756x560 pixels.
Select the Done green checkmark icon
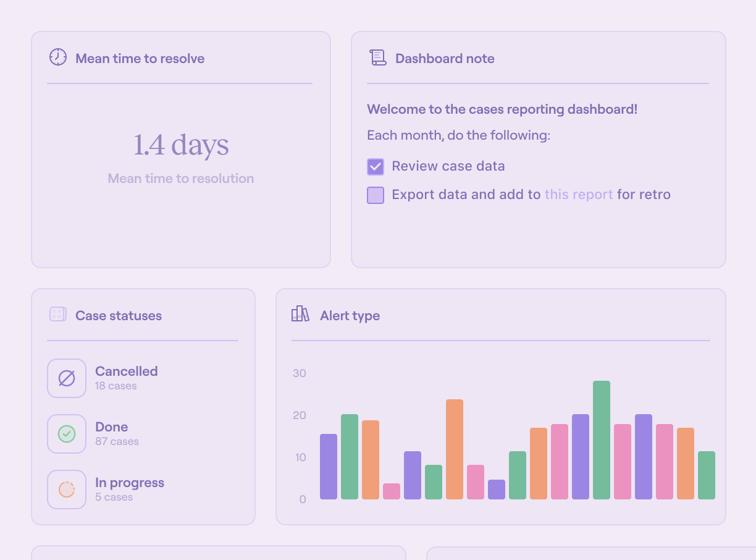click(x=67, y=434)
